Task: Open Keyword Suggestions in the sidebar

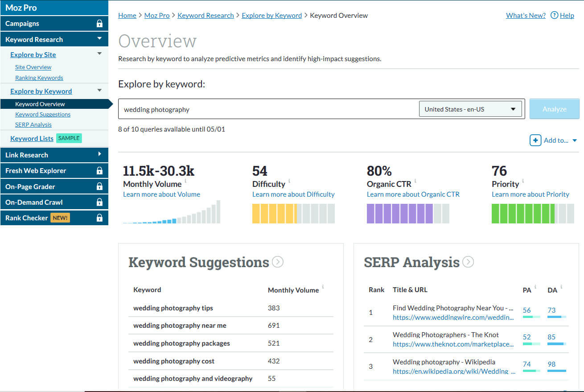Action: click(43, 114)
